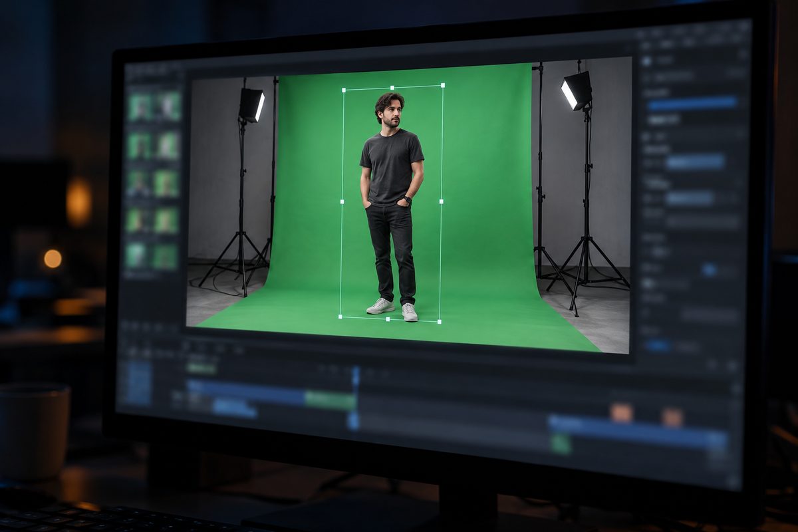Viewport: 798px width, 532px height.
Task: Select the third-row right media thumbnail
Action: click(x=166, y=184)
